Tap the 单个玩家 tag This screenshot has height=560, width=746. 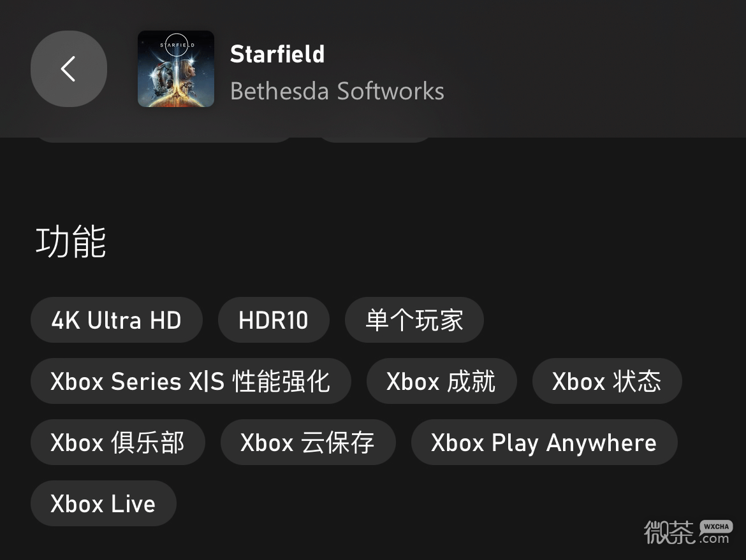coord(414,320)
